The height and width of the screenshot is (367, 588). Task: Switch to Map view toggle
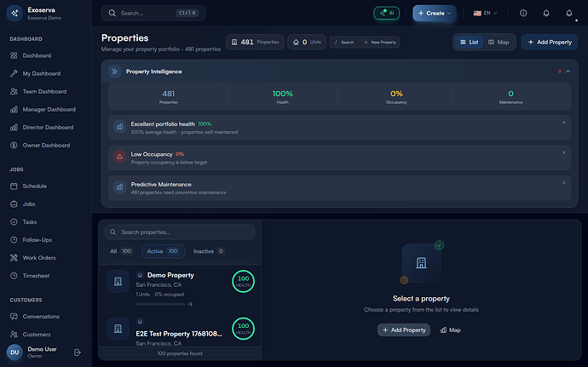[x=499, y=42]
